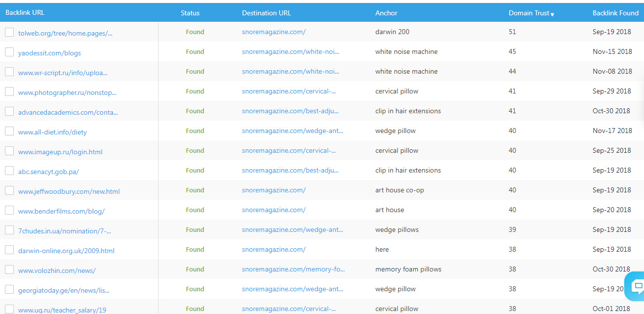Select checkbox next to www.benderfilms.com/blog/
The height and width of the screenshot is (314, 644).
click(x=9, y=210)
